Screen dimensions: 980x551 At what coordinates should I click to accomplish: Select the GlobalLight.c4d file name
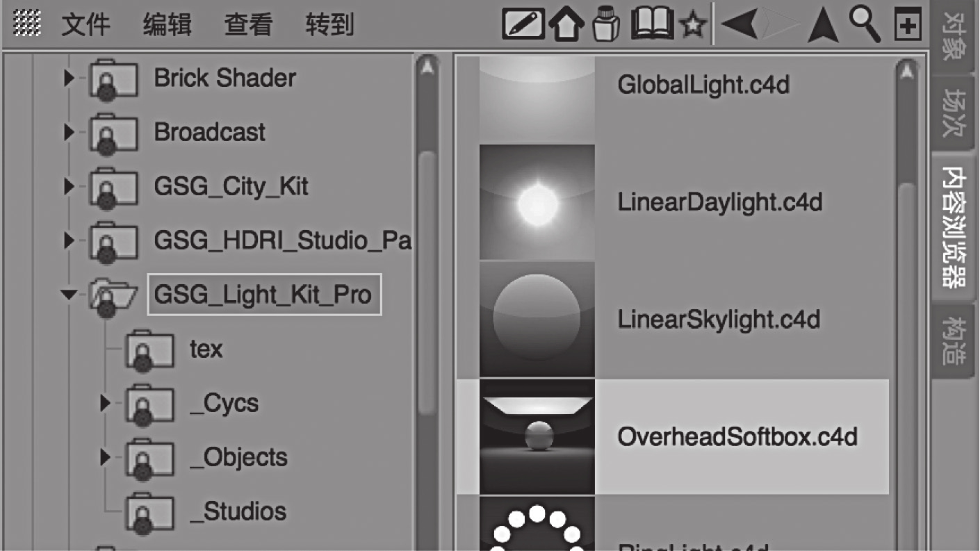pos(703,85)
